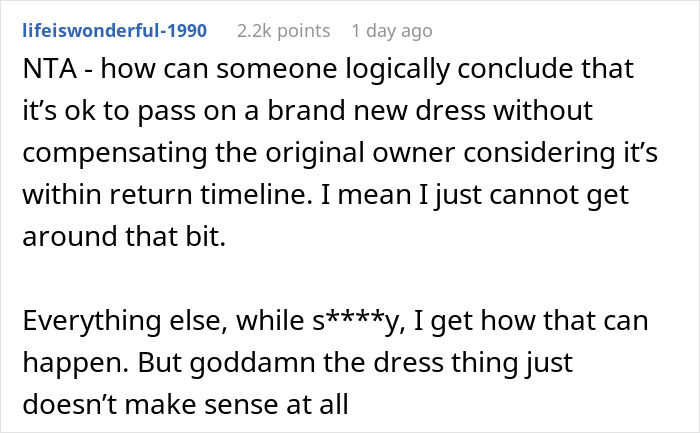Click the 2.2k points score
Image resolution: width=700 pixels, height=433 pixels.
point(283,31)
